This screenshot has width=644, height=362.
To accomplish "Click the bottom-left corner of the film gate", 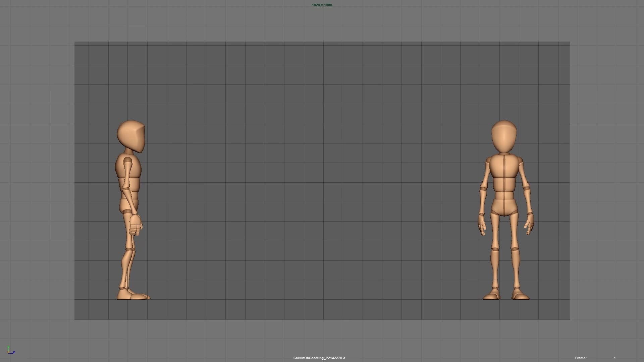I will pyautogui.click(x=75, y=319).
